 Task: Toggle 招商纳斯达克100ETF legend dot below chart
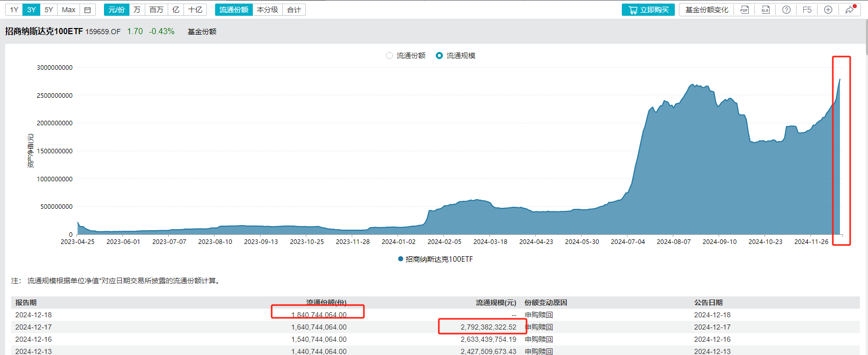[401, 259]
